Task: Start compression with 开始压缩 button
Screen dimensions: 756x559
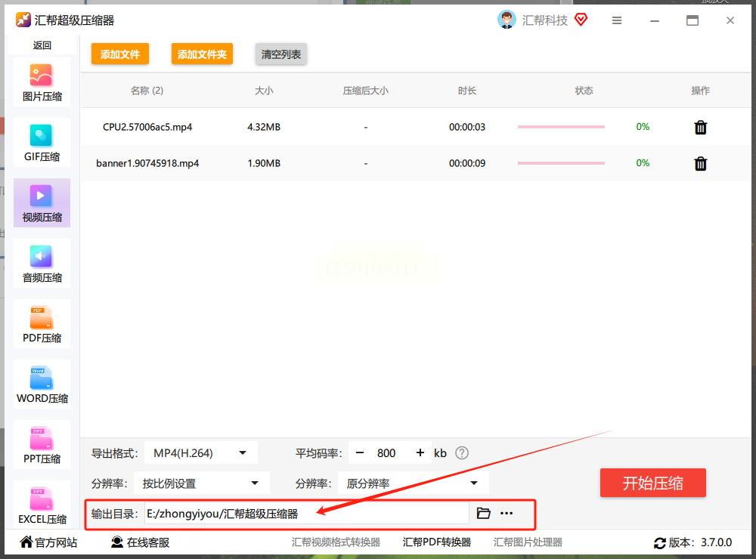Action: click(x=653, y=483)
